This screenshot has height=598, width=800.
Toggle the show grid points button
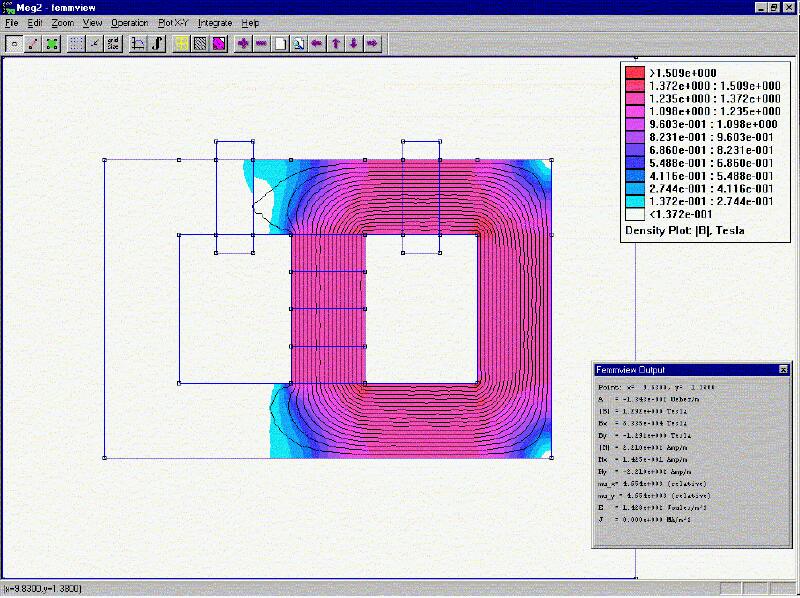[77, 43]
